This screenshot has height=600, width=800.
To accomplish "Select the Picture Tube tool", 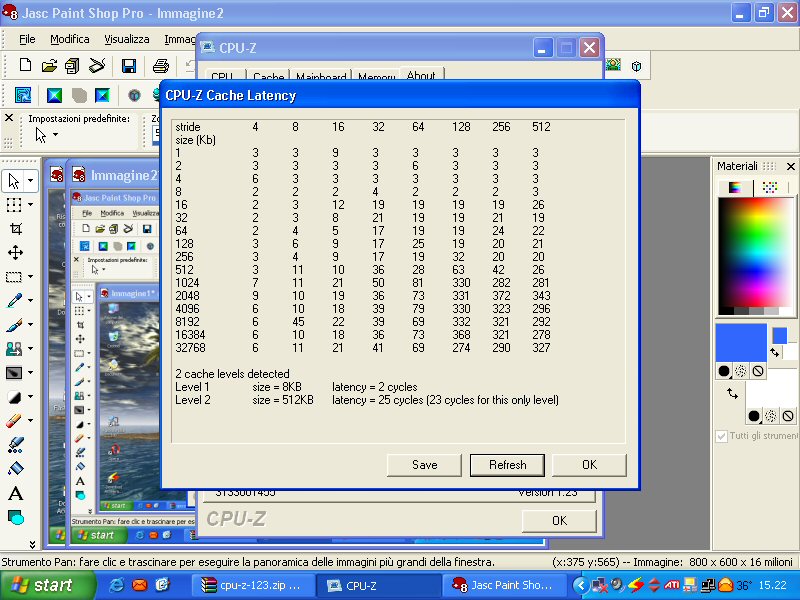I will [15, 445].
